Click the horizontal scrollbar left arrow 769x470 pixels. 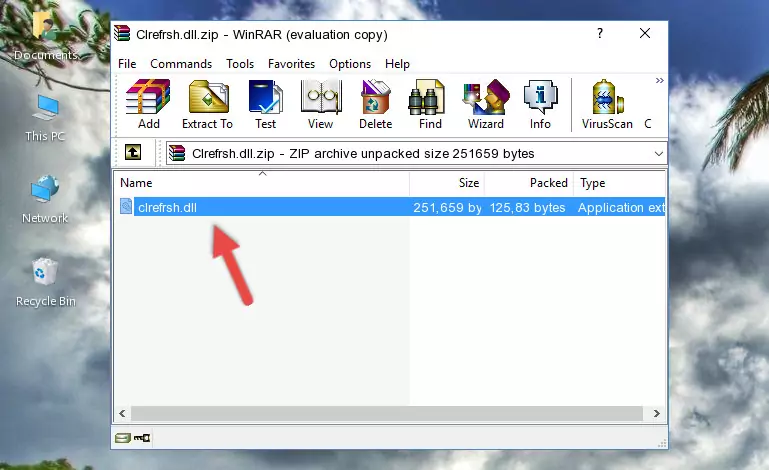pos(123,414)
